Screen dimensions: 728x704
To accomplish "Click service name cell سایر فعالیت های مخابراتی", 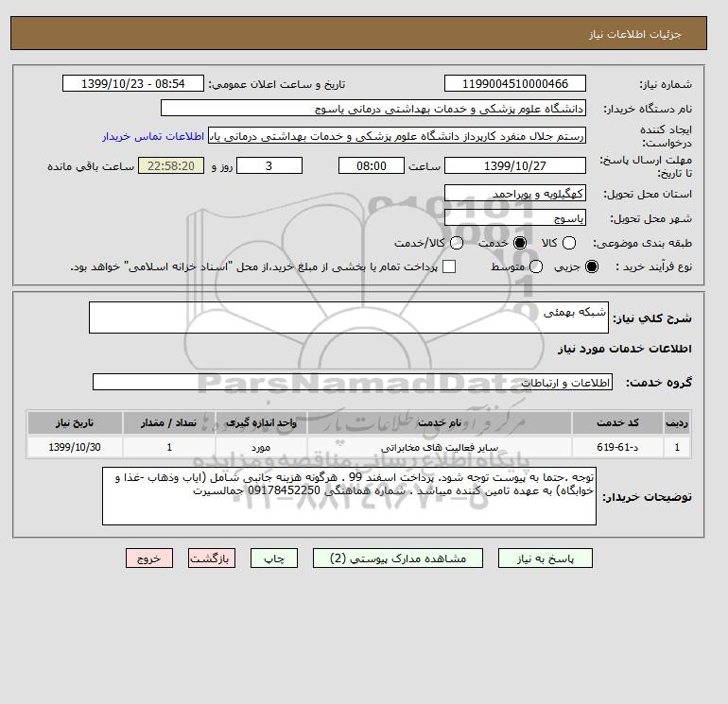I will click(x=440, y=447).
